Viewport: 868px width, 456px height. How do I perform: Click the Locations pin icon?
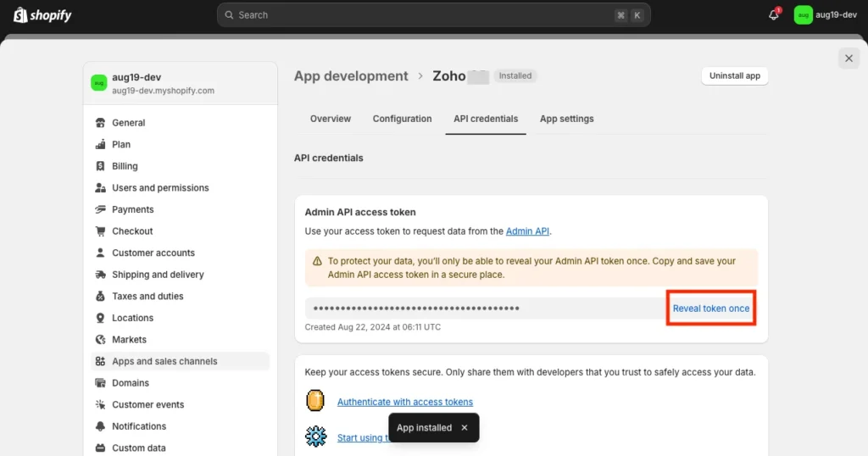[101, 318]
